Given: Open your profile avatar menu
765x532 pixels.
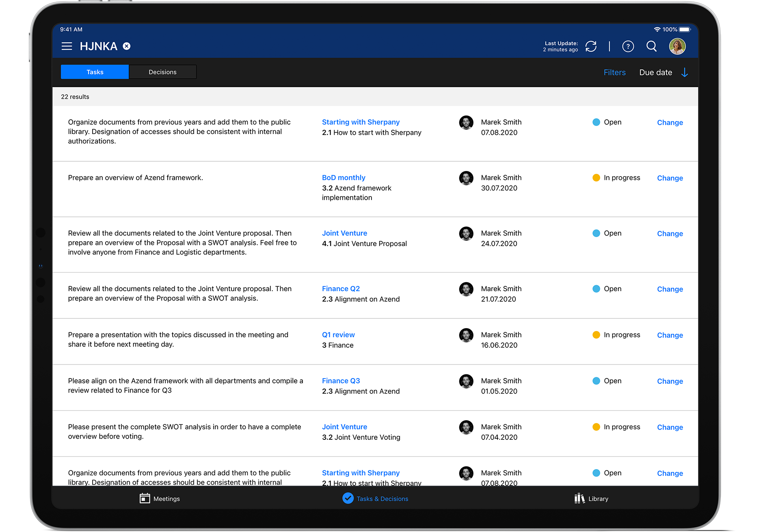Looking at the screenshot, I should [x=677, y=46].
